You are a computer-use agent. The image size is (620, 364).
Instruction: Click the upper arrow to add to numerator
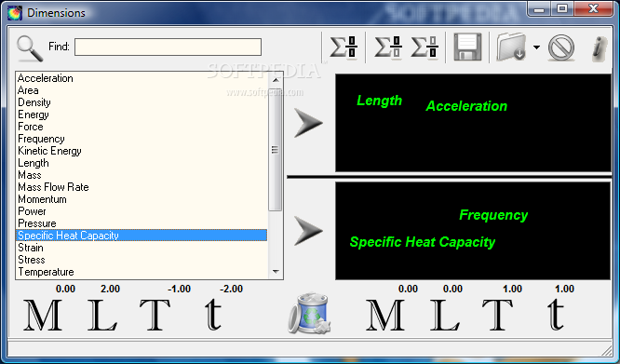(308, 123)
